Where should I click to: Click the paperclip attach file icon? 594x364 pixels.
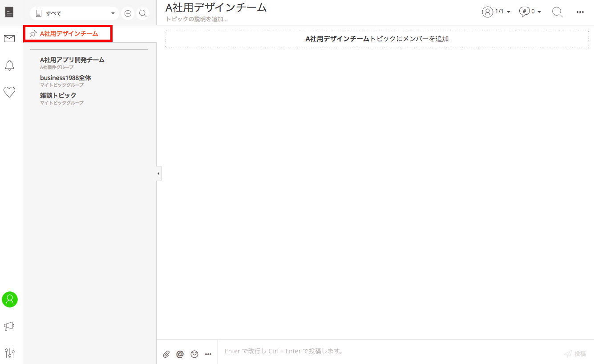(166, 354)
